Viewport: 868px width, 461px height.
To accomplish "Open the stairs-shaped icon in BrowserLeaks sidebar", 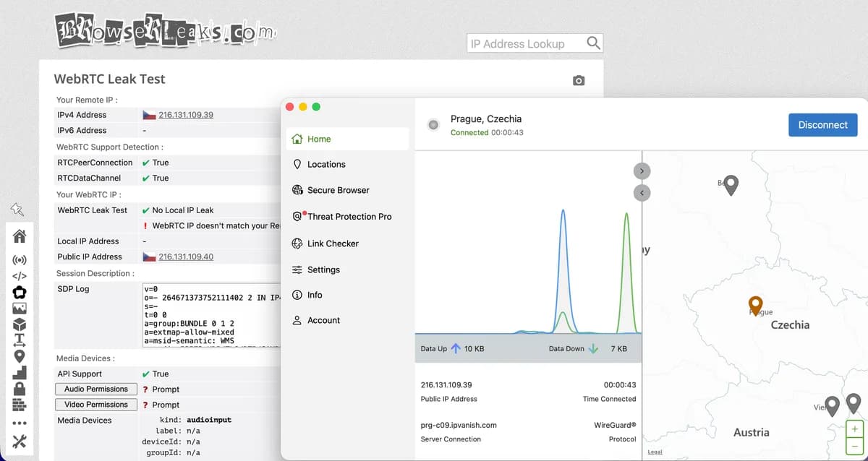I will [x=20, y=372].
